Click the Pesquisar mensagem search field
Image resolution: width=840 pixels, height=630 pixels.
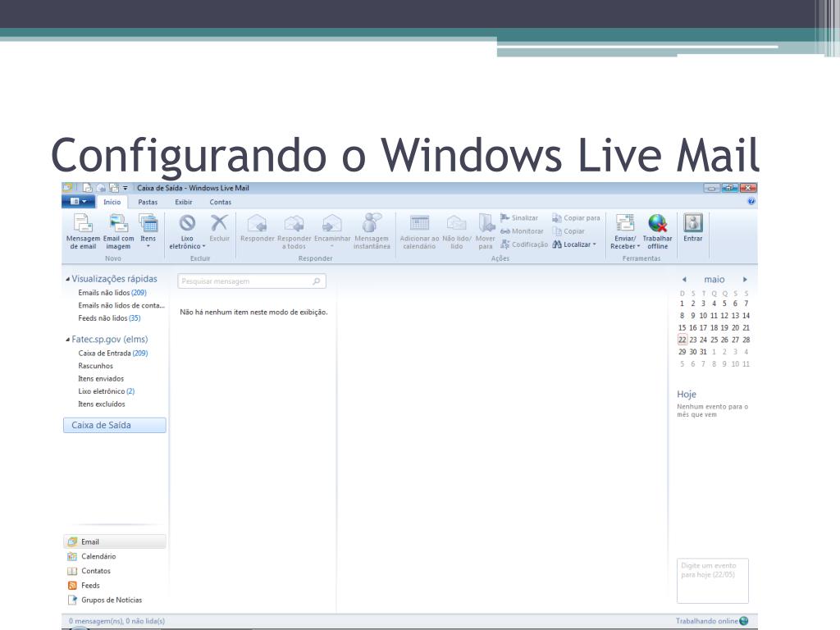pos(252,281)
